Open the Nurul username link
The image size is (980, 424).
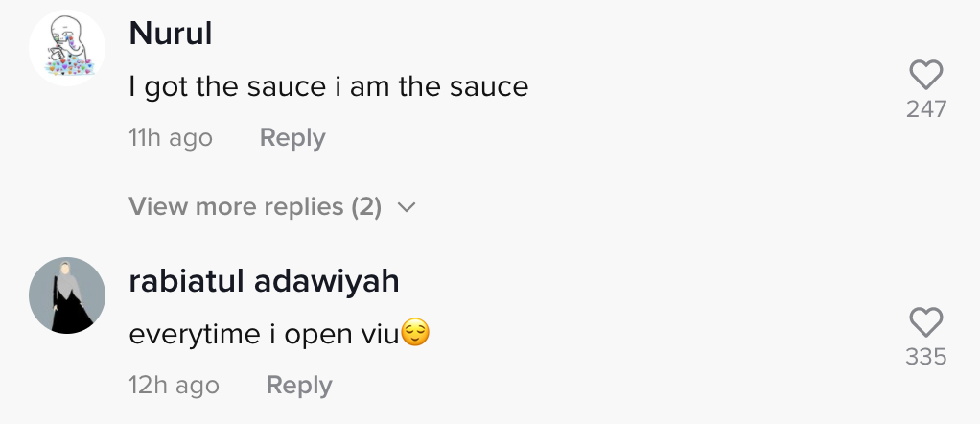(170, 34)
